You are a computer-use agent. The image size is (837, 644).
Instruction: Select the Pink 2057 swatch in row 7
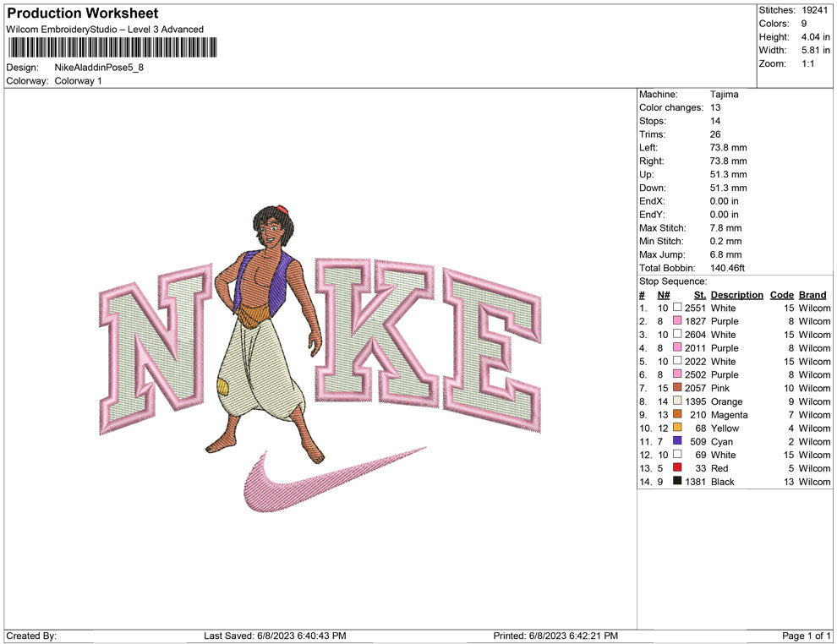point(677,388)
